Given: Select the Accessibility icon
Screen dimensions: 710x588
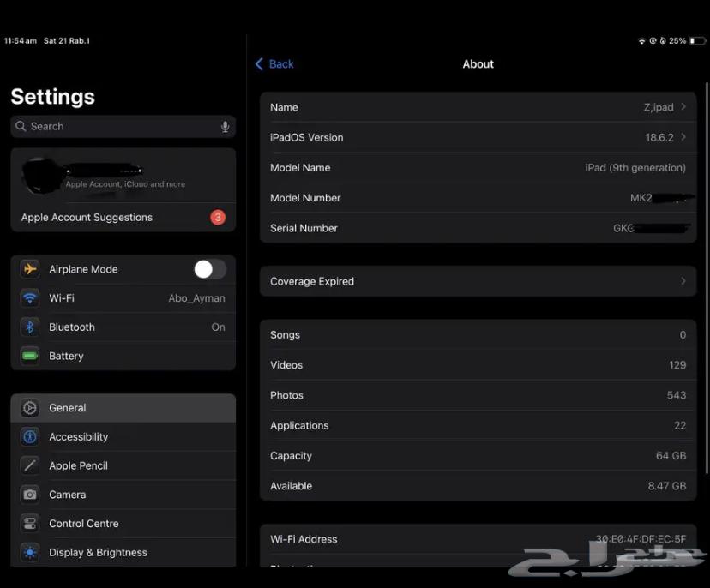Looking at the screenshot, I should pos(30,437).
